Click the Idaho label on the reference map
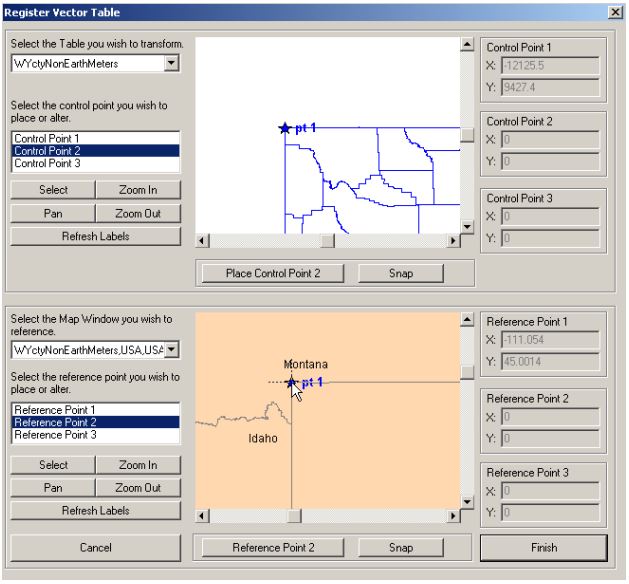Image resolution: width=629 pixels, height=584 pixels. [263, 438]
